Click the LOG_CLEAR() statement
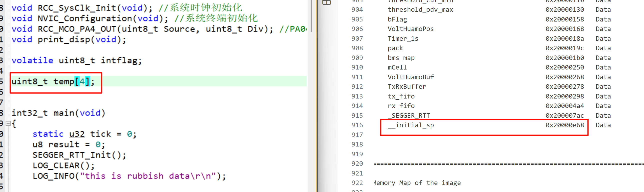This screenshot has height=192, width=644. tap(64, 166)
